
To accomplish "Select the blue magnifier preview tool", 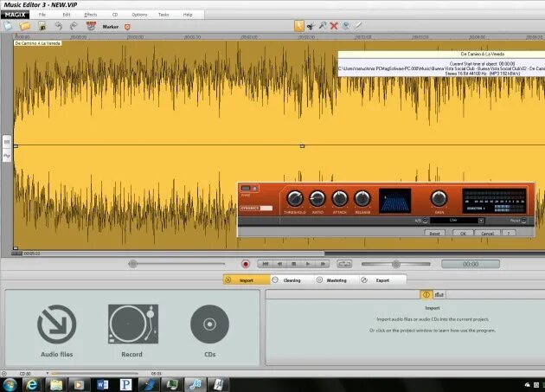I will click(x=346, y=26).
